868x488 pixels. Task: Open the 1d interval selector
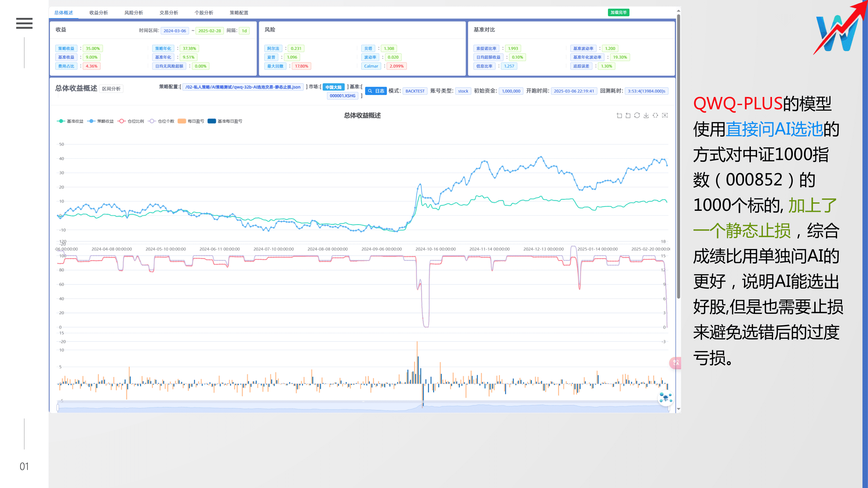(x=244, y=31)
